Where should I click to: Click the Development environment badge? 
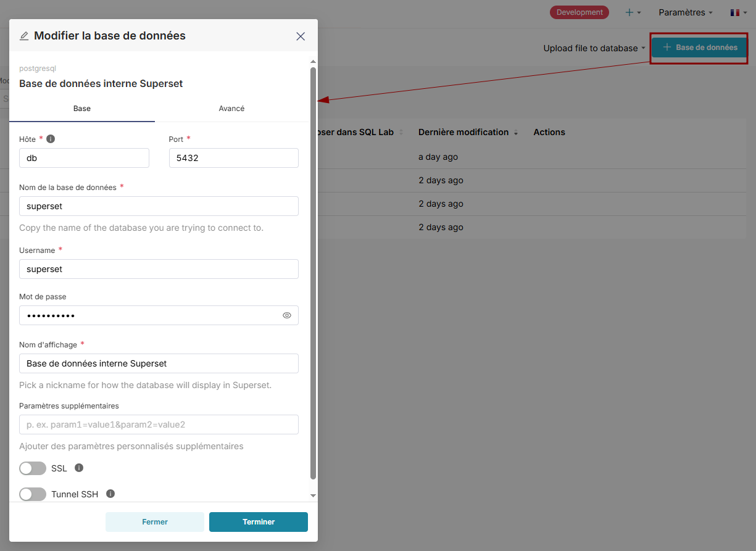pyautogui.click(x=579, y=12)
